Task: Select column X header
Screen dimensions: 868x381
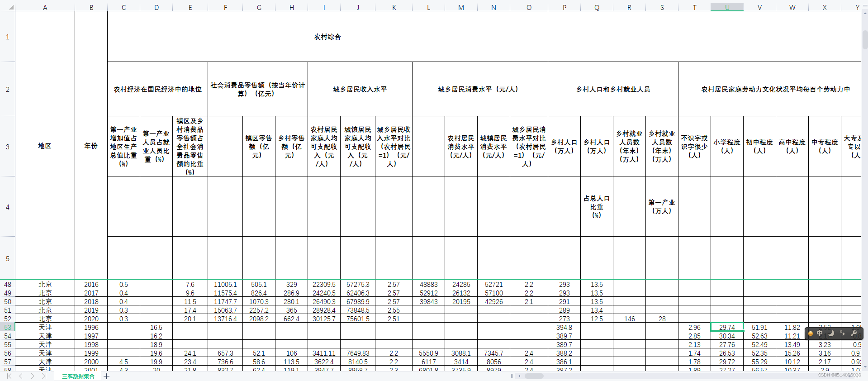Action: (x=825, y=7)
